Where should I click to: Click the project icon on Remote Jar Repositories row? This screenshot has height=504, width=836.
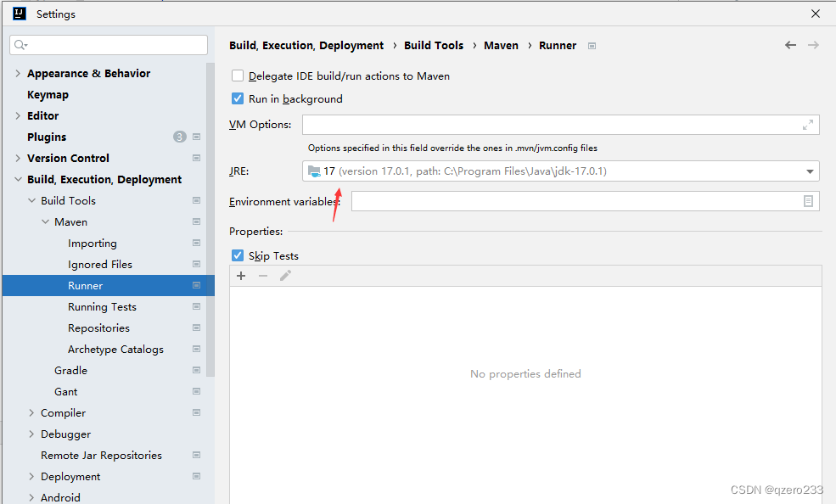pos(196,455)
